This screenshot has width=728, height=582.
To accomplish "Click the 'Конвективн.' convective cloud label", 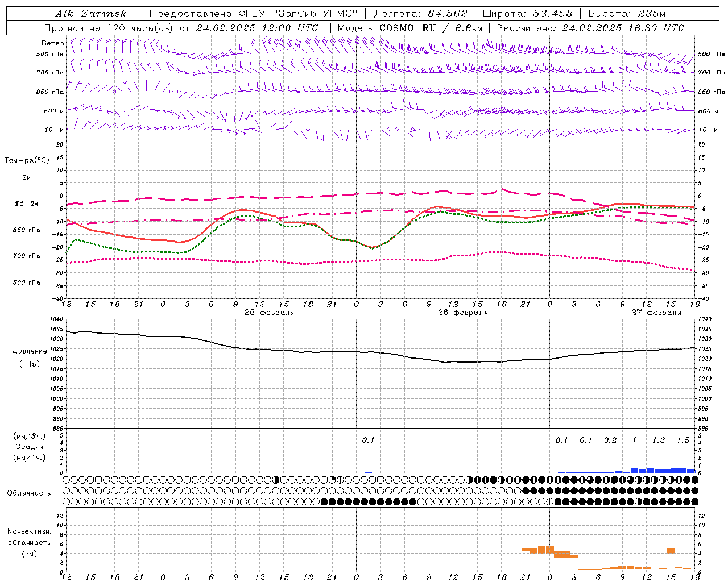I will point(29,531).
